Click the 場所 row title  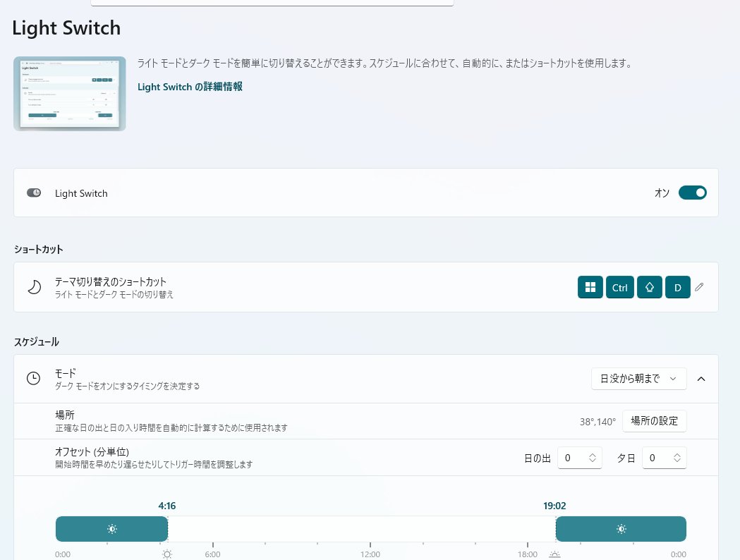point(65,415)
